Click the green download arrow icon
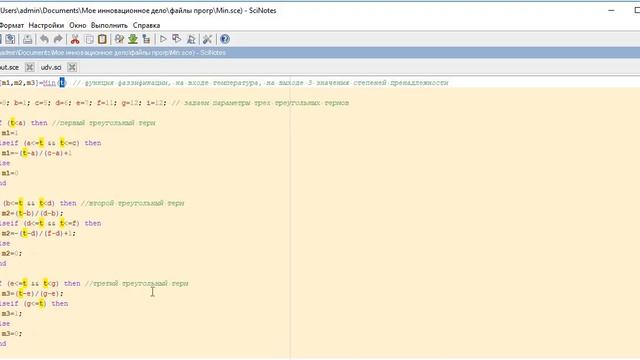640x360 pixels. [133, 39]
